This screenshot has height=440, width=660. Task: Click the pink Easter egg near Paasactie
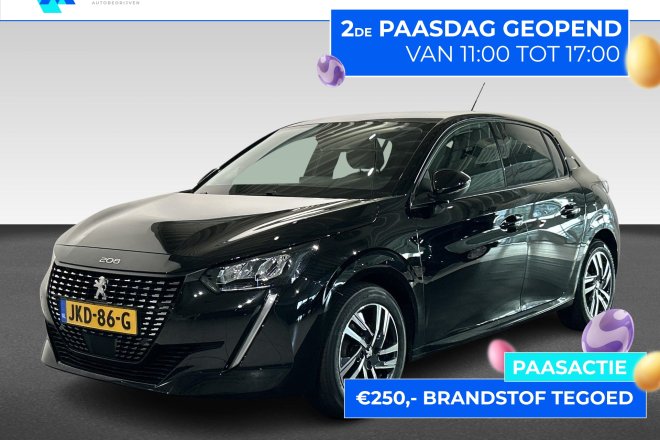[x=500, y=356]
